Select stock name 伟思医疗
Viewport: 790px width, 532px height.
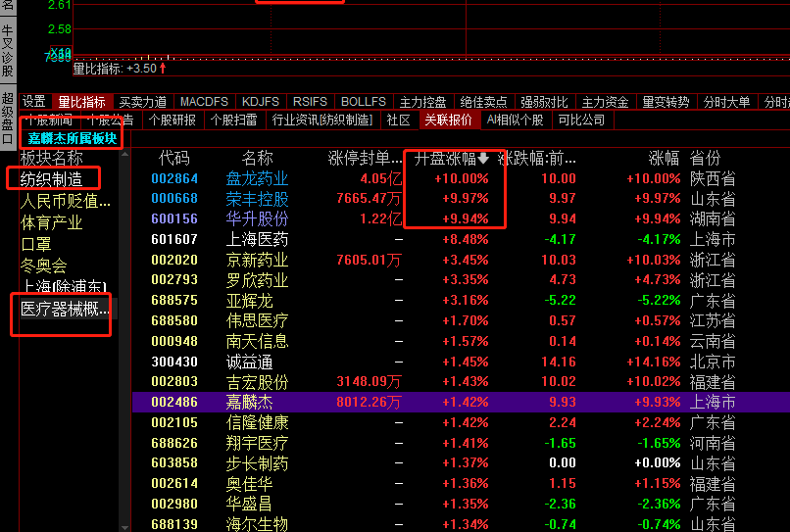257,321
